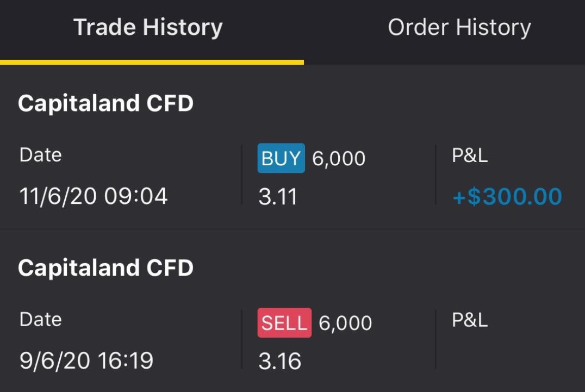Click the +$300.00 profit value
Screen dimensions: 585x392
(x=507, y=196)
